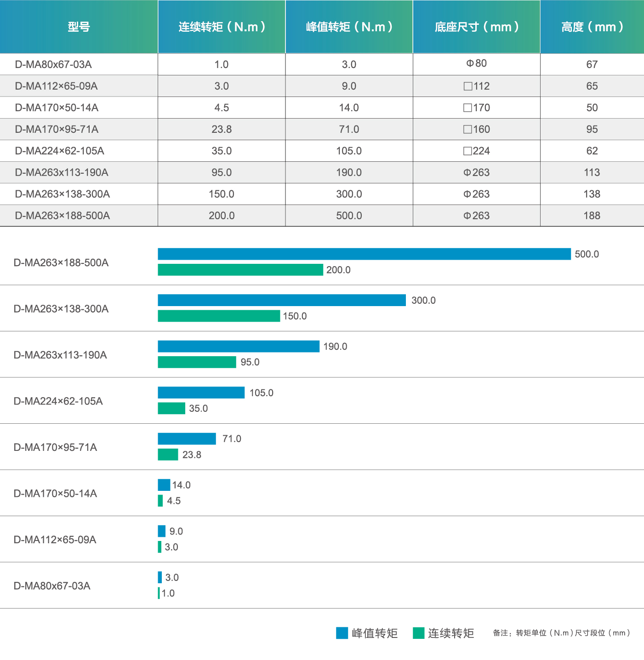Viewport: 644px width, 660px height.
Task: Select the green bar labeled 23.8
Action: pos(168,455)
